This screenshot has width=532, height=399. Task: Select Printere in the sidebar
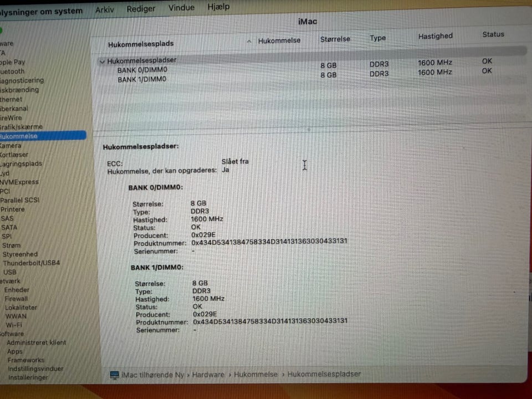[x=13, y=209]
